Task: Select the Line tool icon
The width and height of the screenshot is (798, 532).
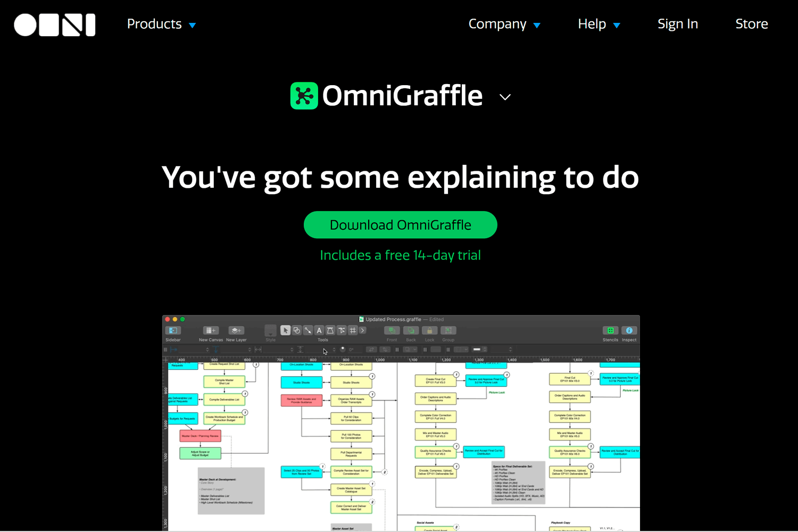Action: [x=308, y=330]
